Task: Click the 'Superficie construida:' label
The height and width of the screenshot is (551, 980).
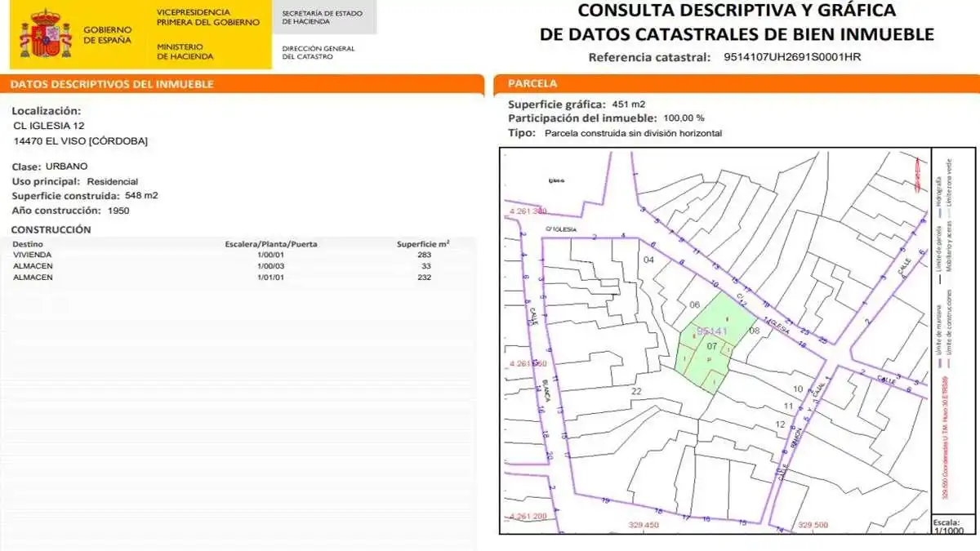Action: click(x=65, y=196)
